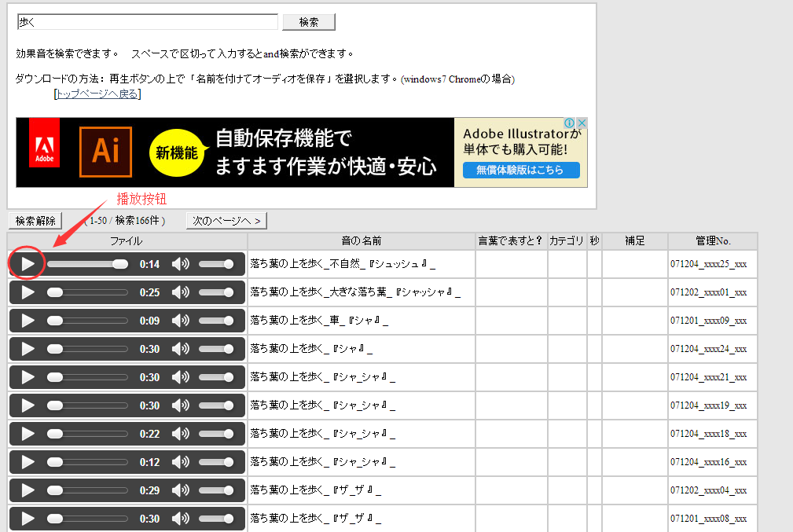
Task: Click management number 071204_xxxx21_xxx
Action: [x=709, y=377]
